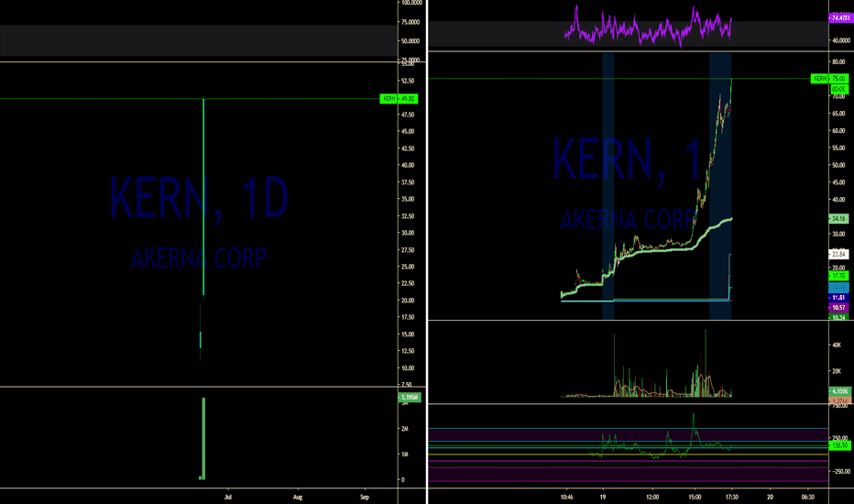
Task: Select the Sep label on daily time axis
Action: (365, 497)
